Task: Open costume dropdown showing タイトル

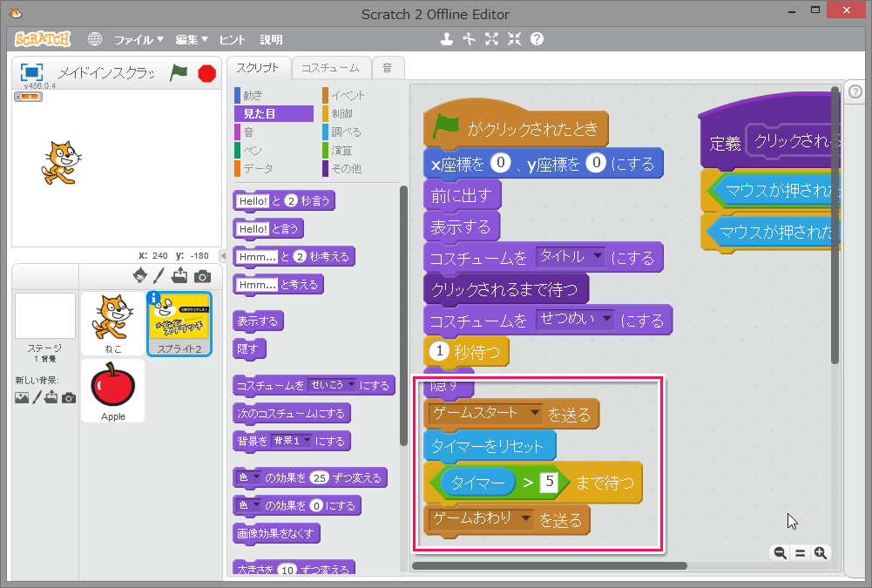Action: pyautogui.click(x=570, y=256)
